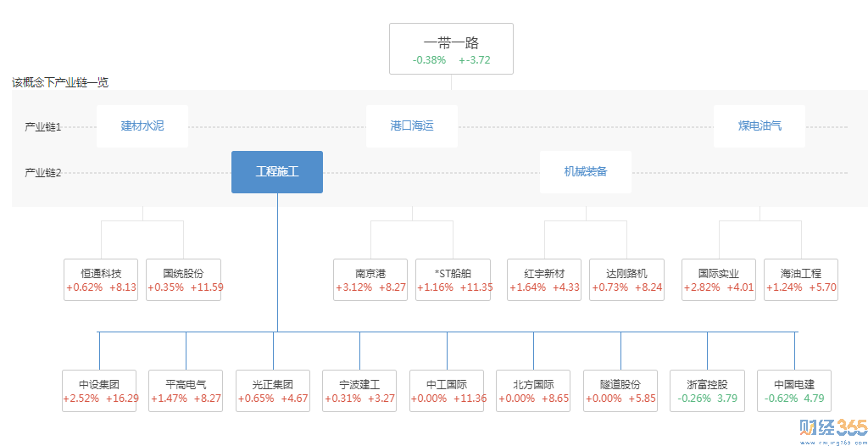Select the 机械装备 industry chain node

pyautogui.click(x=586, y=172)
